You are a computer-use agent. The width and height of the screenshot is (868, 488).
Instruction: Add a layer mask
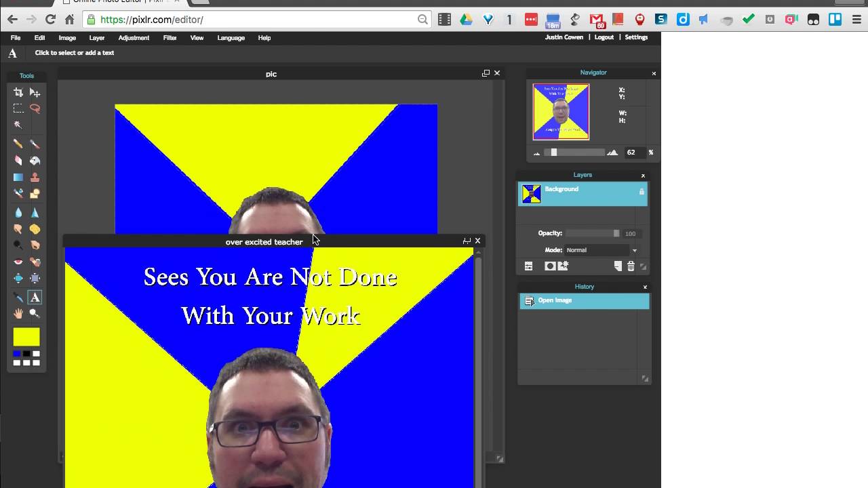[x=550, y=266]
